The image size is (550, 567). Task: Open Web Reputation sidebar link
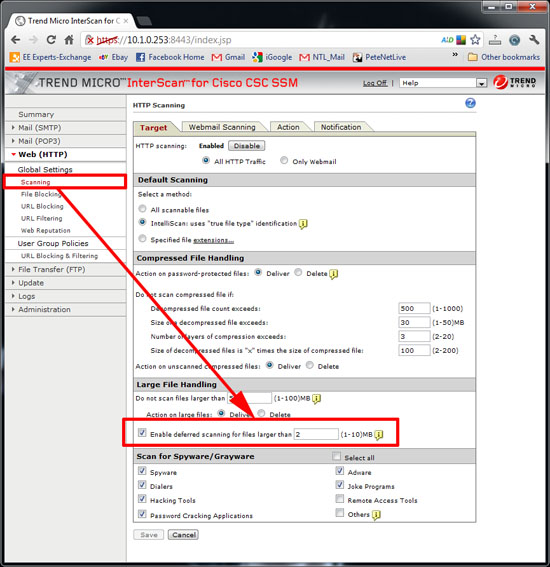click(x=46, y=230)
